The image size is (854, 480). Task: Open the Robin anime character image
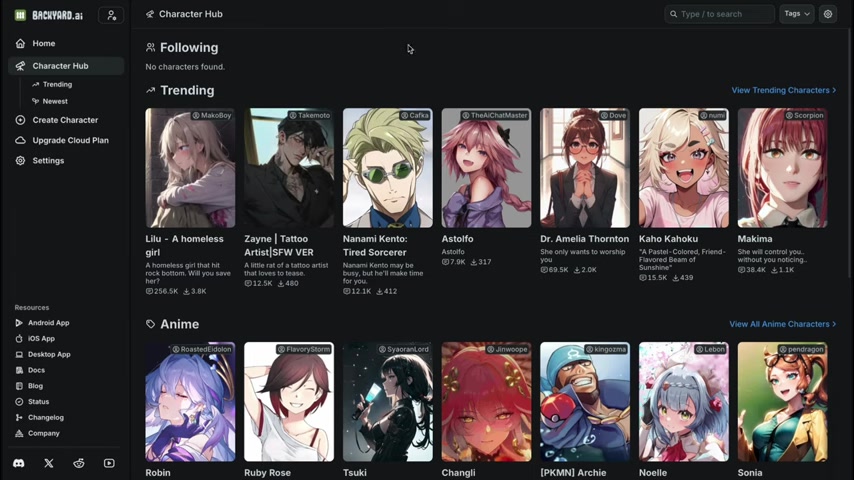point(190,402)
